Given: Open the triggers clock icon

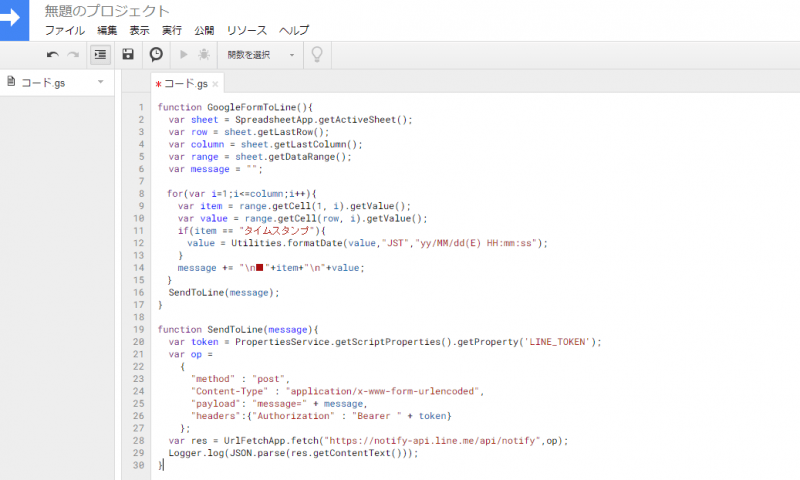Looking at the screenshot, I should pyautogui.click(x=156, y=54).
